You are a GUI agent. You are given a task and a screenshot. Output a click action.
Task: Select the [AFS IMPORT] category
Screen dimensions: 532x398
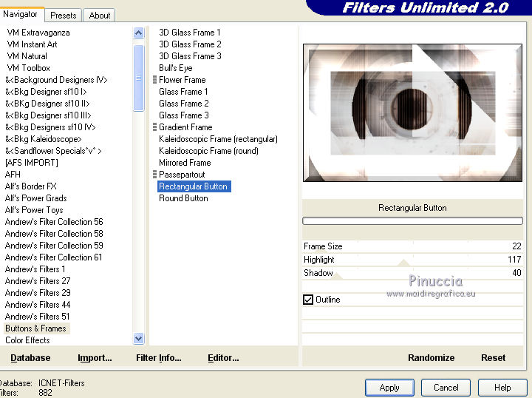coord(32,163)
